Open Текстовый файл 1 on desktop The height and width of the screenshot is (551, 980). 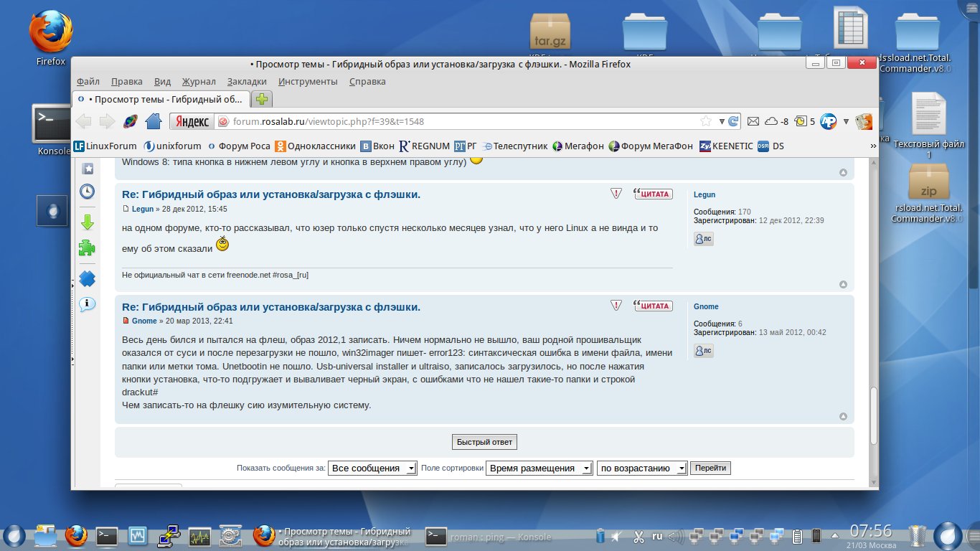pos(929,126)
